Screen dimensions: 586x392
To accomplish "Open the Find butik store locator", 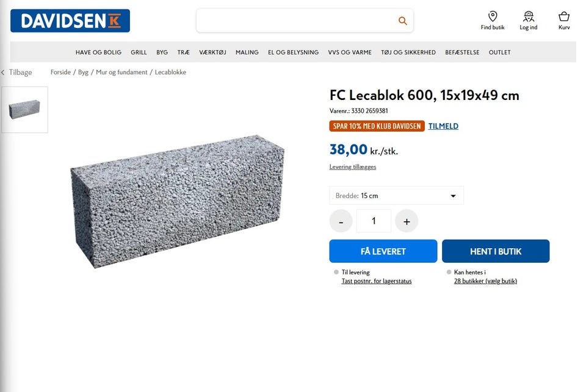I will coord(493,21).
